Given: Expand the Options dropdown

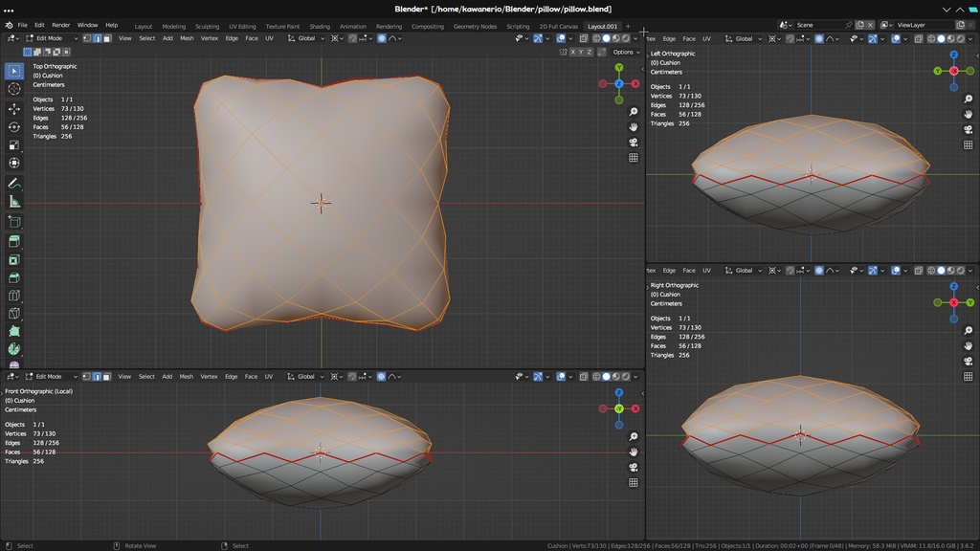Looking at the screenshot, I should (x=625, y=52).
